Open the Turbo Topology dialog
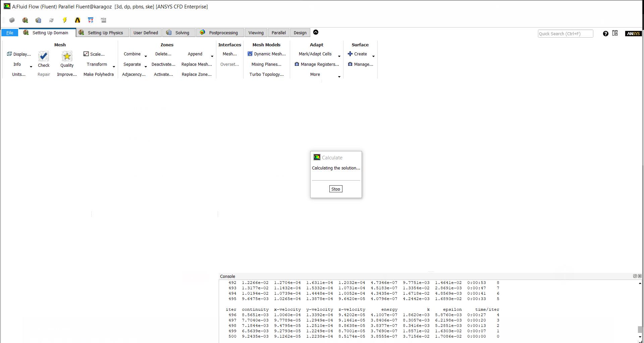This screenshot has height=343, width=644. pyautogui.click(x=266, y=75)
